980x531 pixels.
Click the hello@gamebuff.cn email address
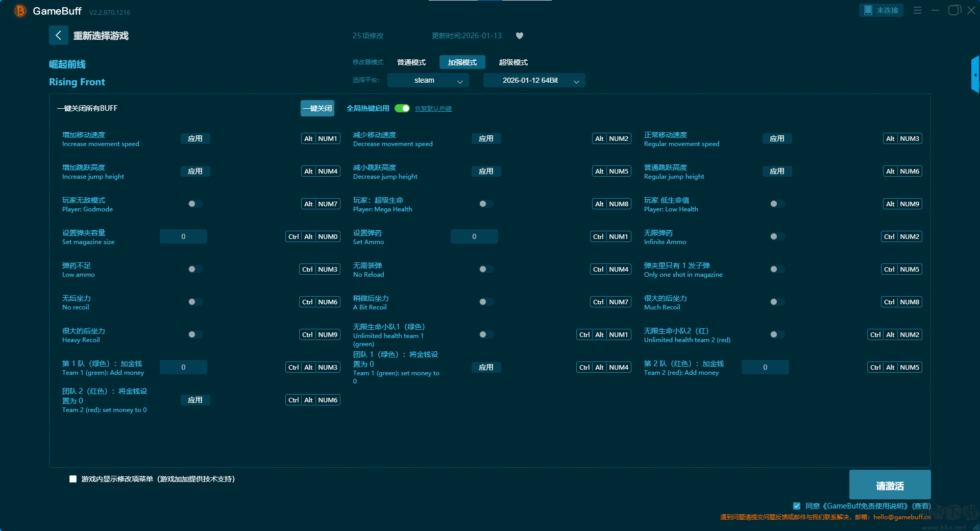(902, 517)
